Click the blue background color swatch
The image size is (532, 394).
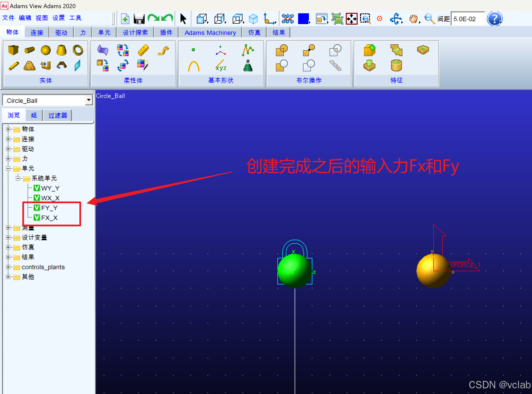point(303,19)
